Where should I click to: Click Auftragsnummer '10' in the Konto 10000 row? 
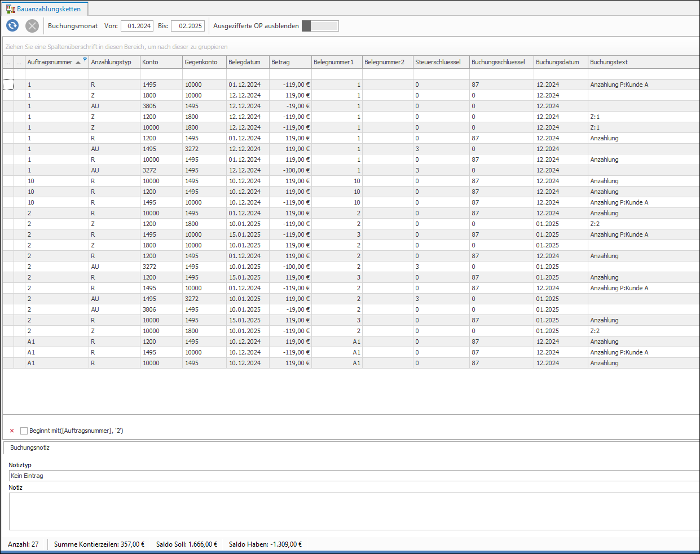click(31, 181)
